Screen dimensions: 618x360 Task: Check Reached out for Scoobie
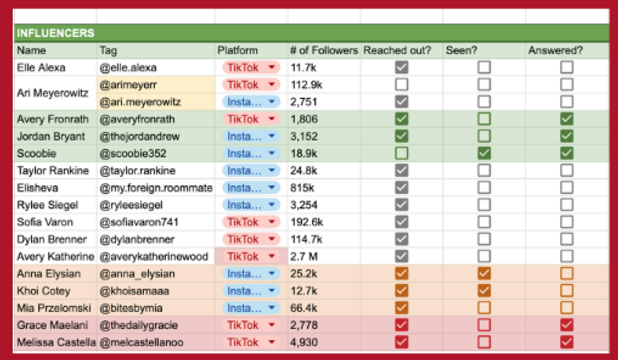tap(402, 153)
